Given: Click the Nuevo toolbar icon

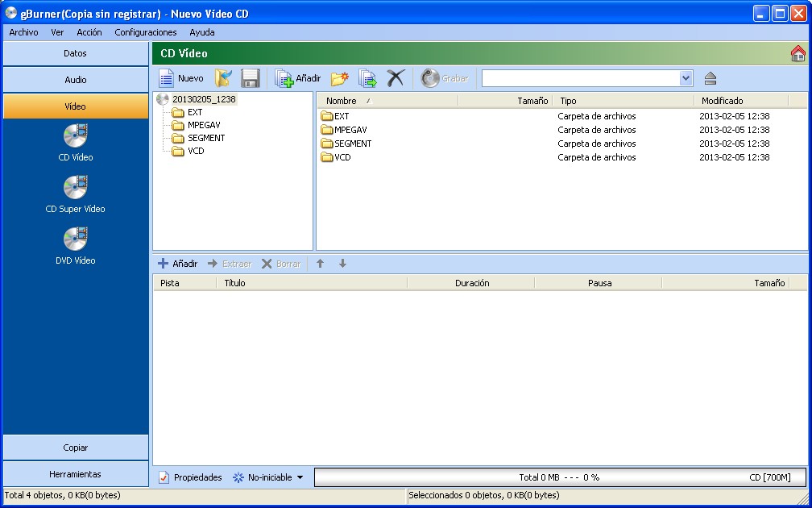Looking at the screenshot, I should point(166,78).
